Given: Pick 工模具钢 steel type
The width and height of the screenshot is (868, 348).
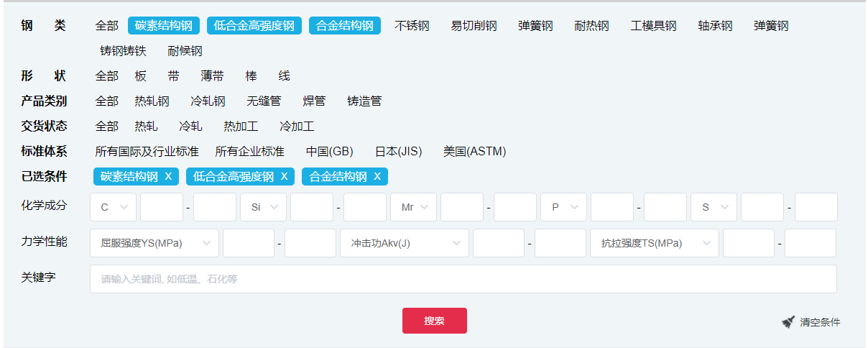Looking at the screenshot, I should (x=654, y=26).
